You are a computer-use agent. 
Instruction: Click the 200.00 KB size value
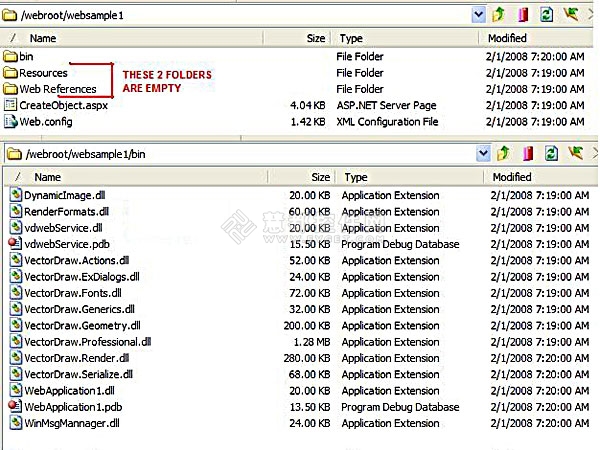point(307,326)
